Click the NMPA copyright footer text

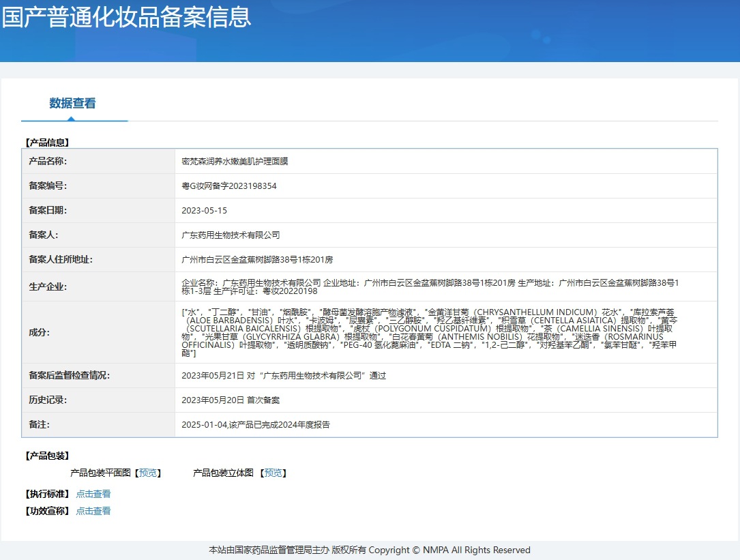point(370,550)
